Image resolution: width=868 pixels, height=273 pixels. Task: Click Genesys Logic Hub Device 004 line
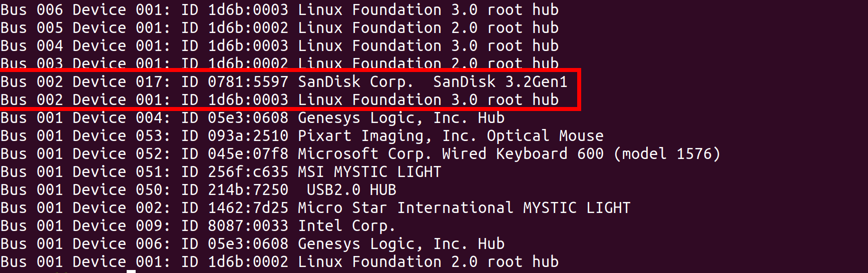[x=252, y=117]
